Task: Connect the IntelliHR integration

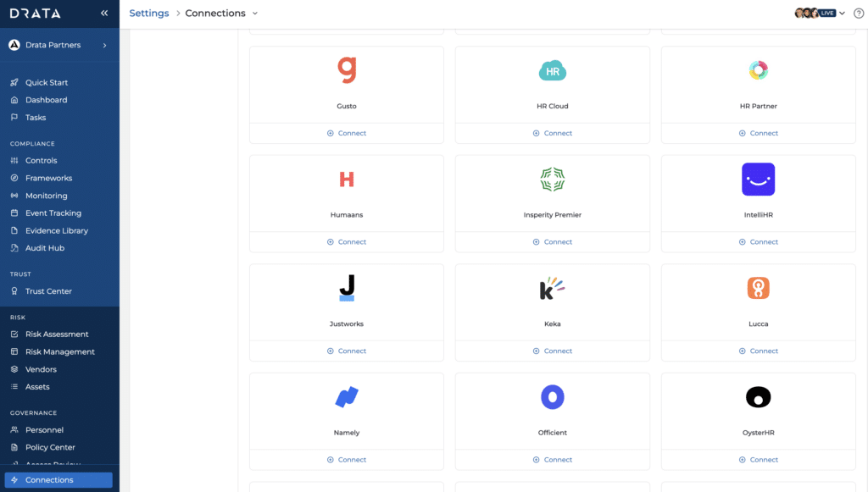Action: click(759, 242)
